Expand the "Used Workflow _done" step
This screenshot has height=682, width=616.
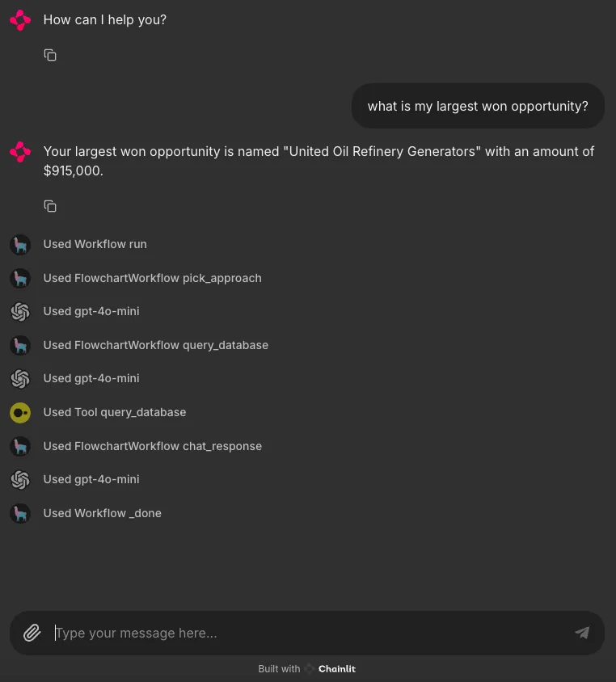tap(102, 513)
